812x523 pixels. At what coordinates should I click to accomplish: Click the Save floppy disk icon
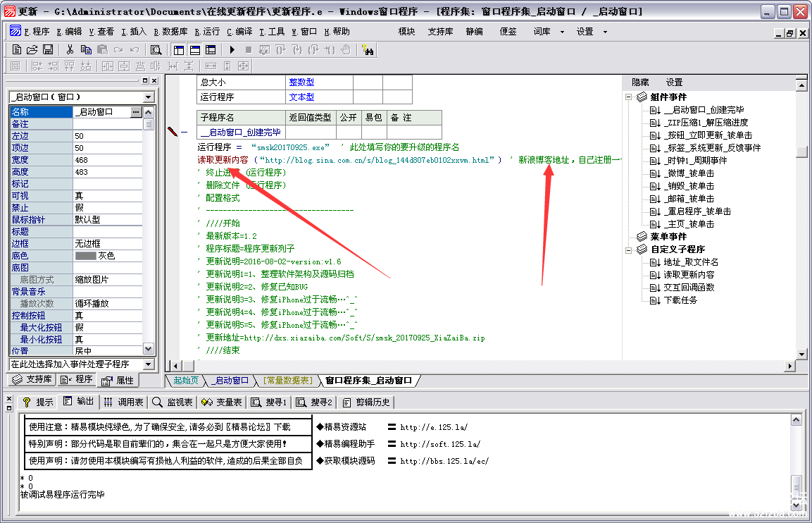[48, 49]
